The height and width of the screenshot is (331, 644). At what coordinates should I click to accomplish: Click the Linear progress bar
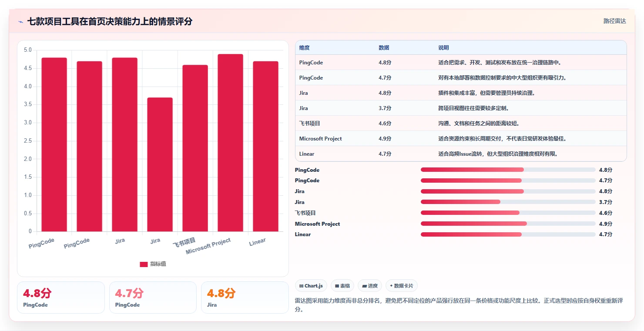click(508, 234)
